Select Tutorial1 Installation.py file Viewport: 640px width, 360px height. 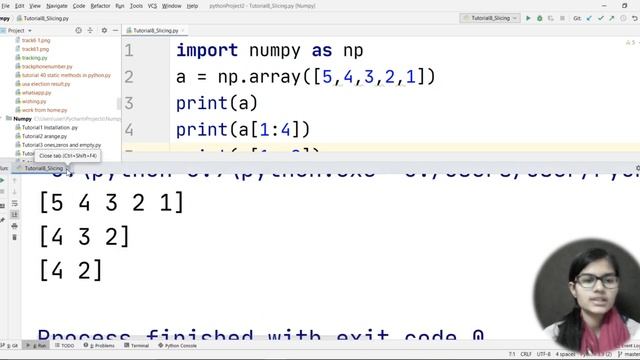[47, 127]
